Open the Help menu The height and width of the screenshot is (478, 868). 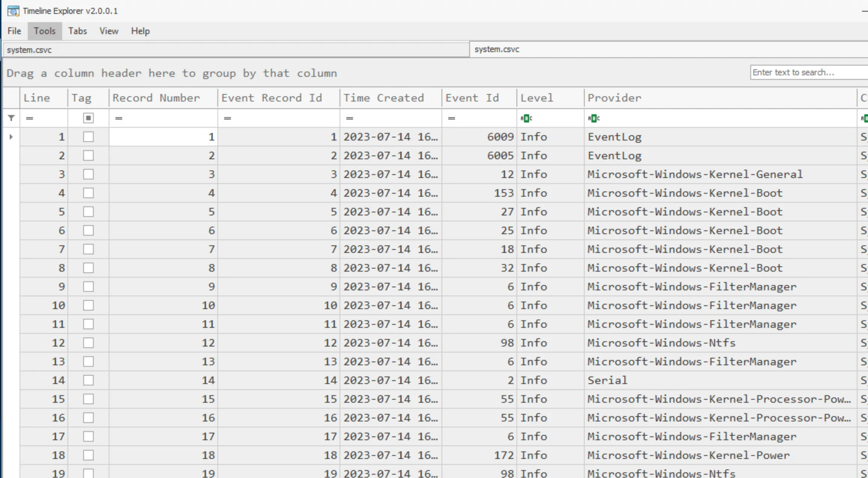[x=141, y=31]
